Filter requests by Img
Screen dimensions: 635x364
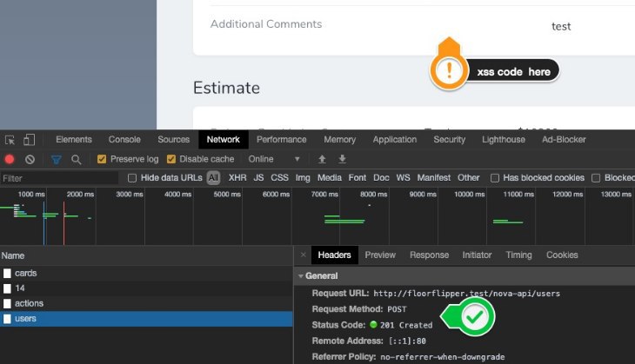point(303,178)
